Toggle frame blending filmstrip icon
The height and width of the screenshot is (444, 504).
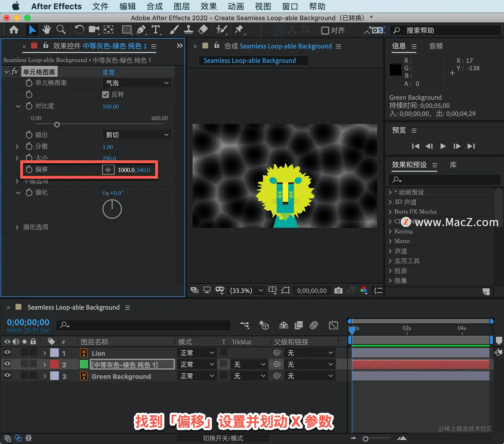point(299,325)
